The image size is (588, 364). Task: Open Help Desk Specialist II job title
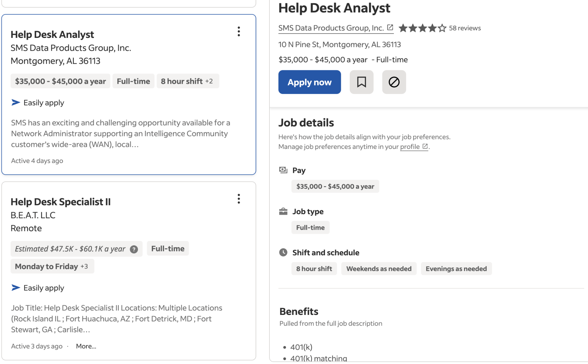(60, 202)
